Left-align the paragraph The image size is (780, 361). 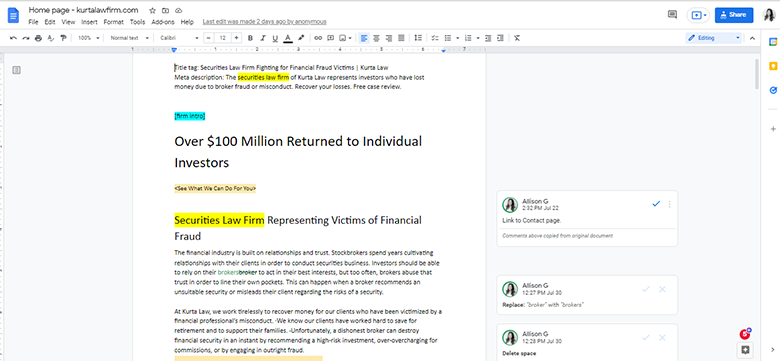pyautogui.click(x=364, y=38)
